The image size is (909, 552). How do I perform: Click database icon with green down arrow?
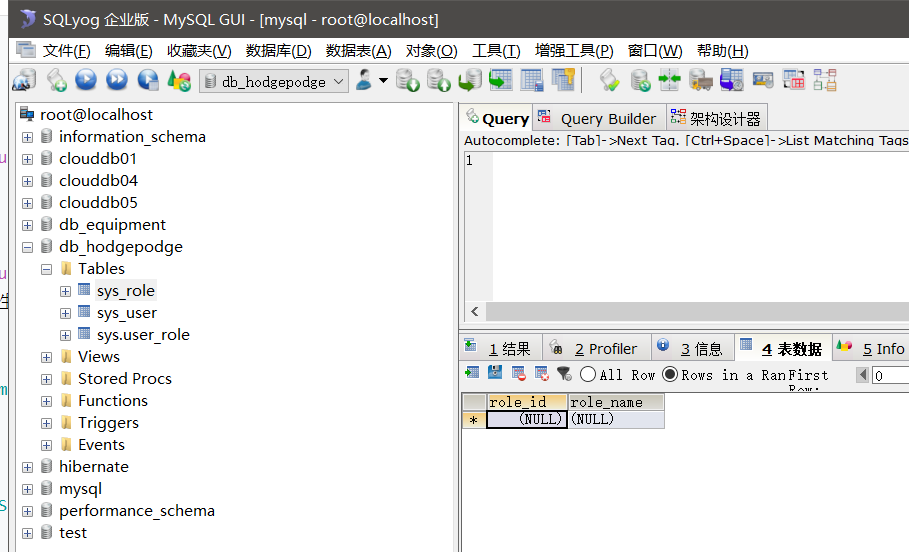coord(408,80)
